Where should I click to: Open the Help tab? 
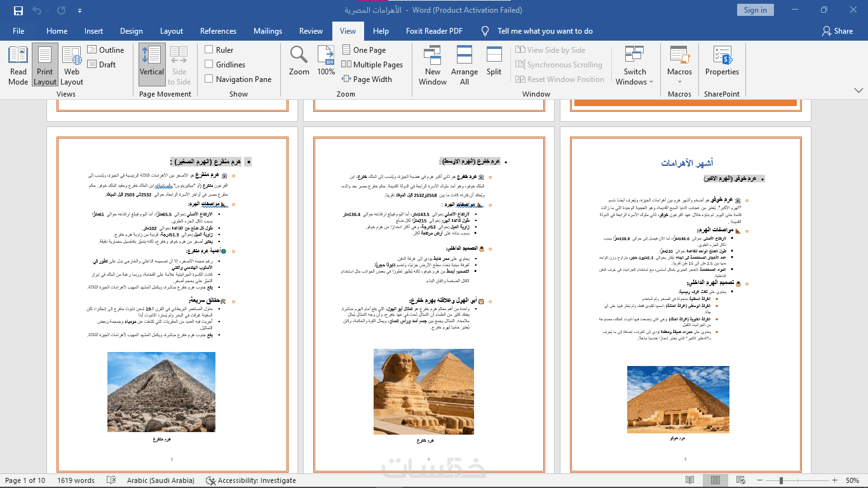pyautogui.click(x=381, y=30)
